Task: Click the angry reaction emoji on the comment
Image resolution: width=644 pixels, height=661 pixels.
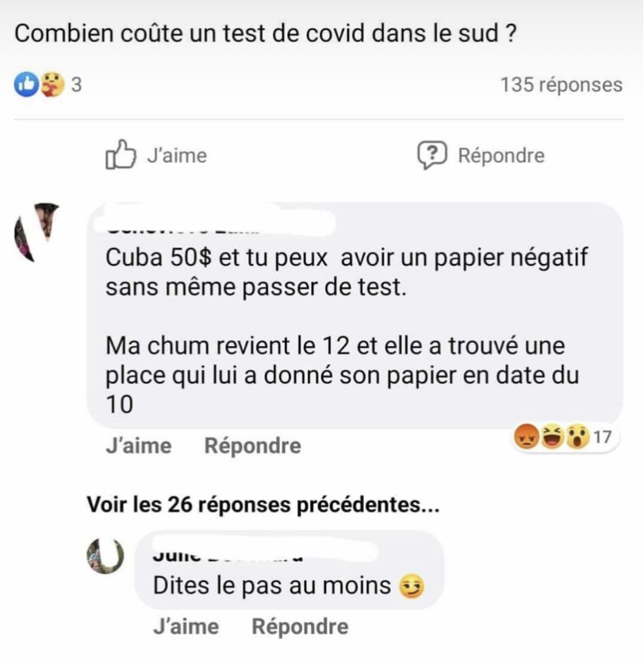Action: (x=527, y=437)
